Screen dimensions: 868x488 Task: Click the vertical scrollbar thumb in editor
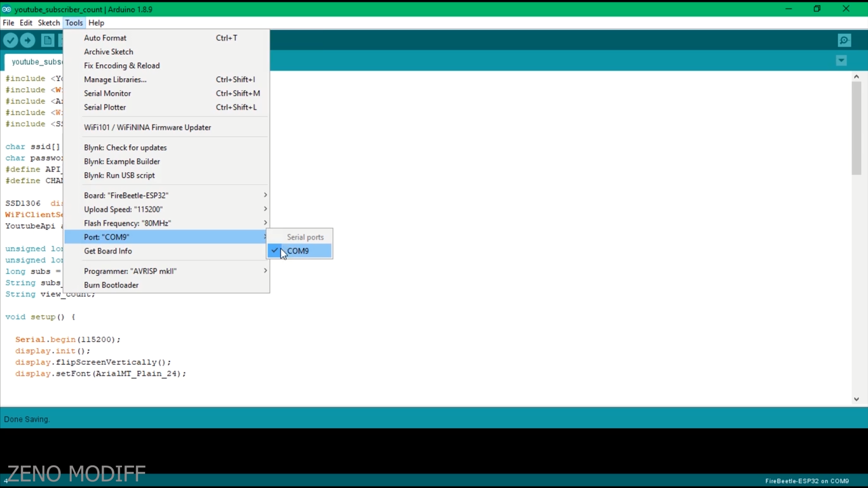[x=856, y=128]
